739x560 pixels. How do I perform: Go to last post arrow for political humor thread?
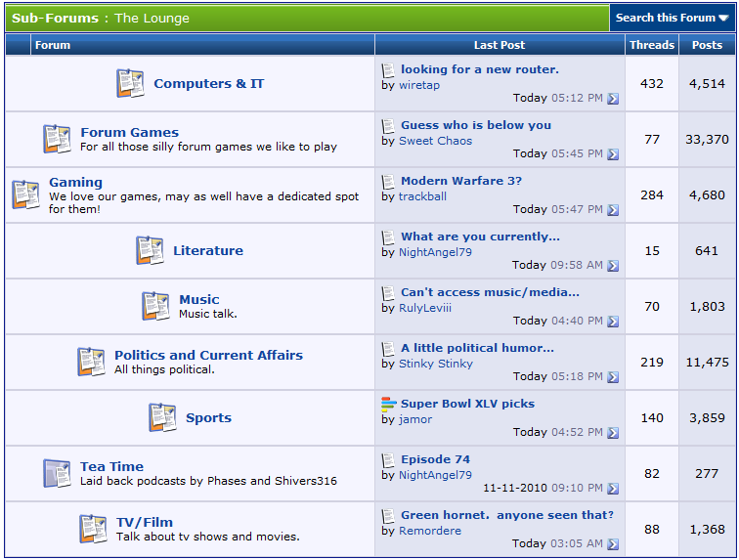[613, 376]
